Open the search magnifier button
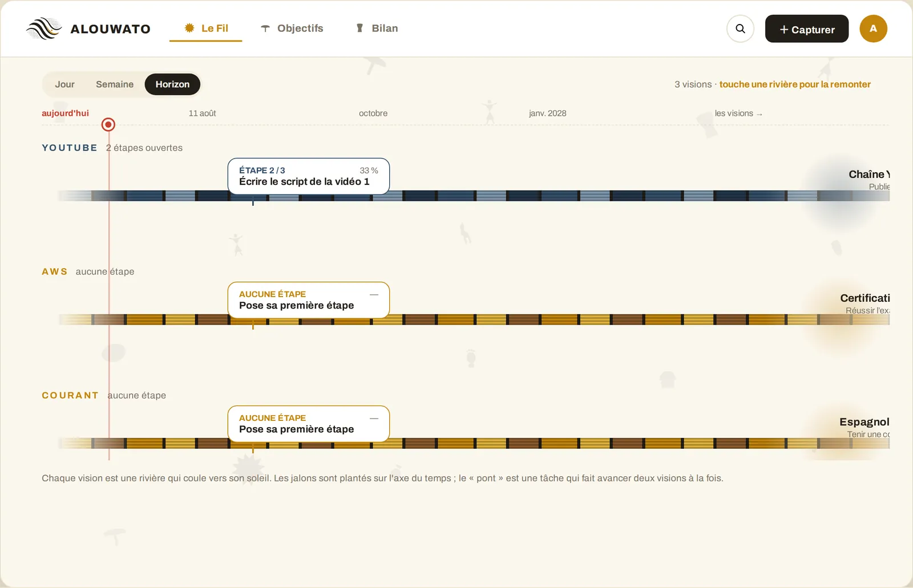 [740, 29]
